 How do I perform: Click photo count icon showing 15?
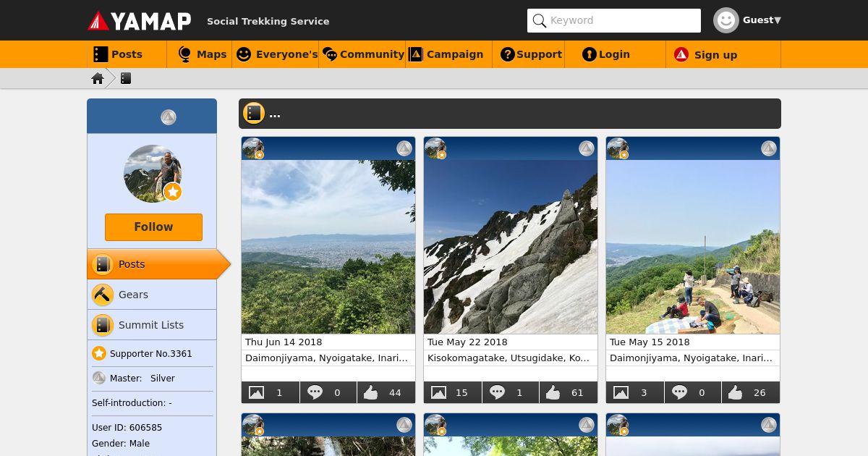coord(438,392)
